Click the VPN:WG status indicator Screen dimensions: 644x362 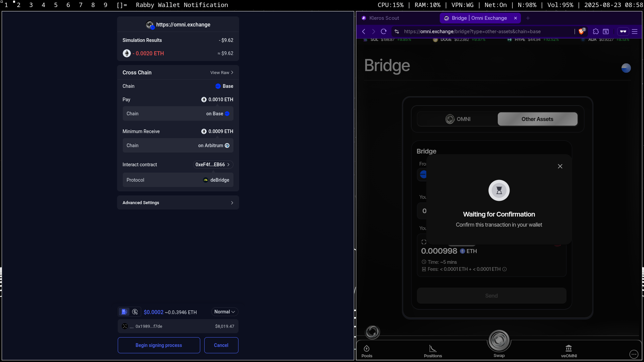[x=463, y=5]
